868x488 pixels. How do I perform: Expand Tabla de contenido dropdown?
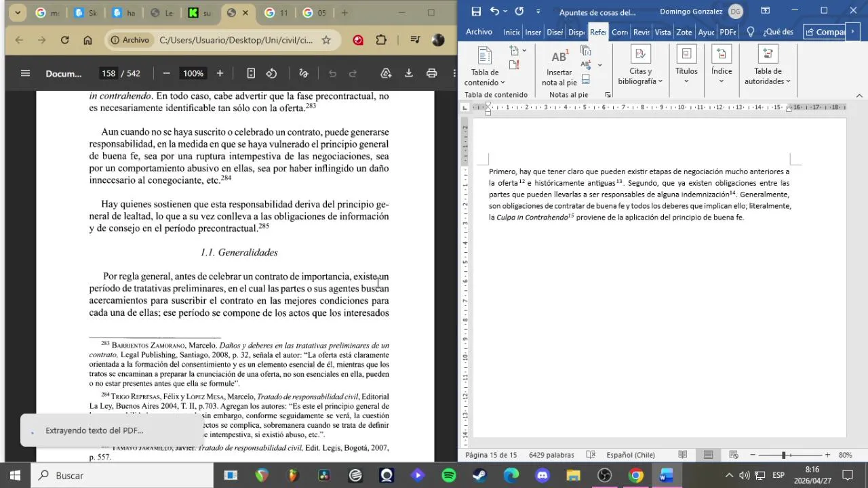[485, 67]
